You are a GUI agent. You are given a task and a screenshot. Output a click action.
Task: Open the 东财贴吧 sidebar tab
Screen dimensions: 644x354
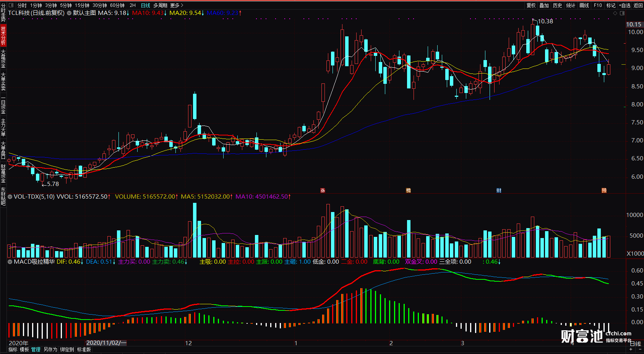(x=3, y=196)
